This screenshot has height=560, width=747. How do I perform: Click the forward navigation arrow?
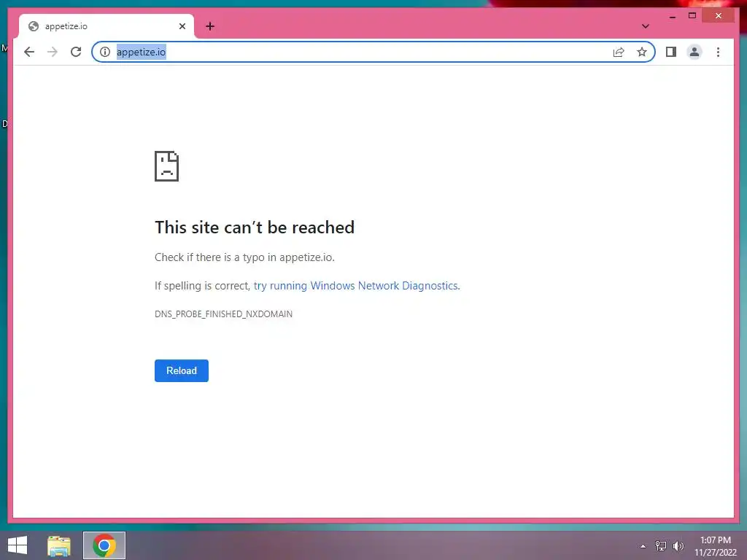53,52
